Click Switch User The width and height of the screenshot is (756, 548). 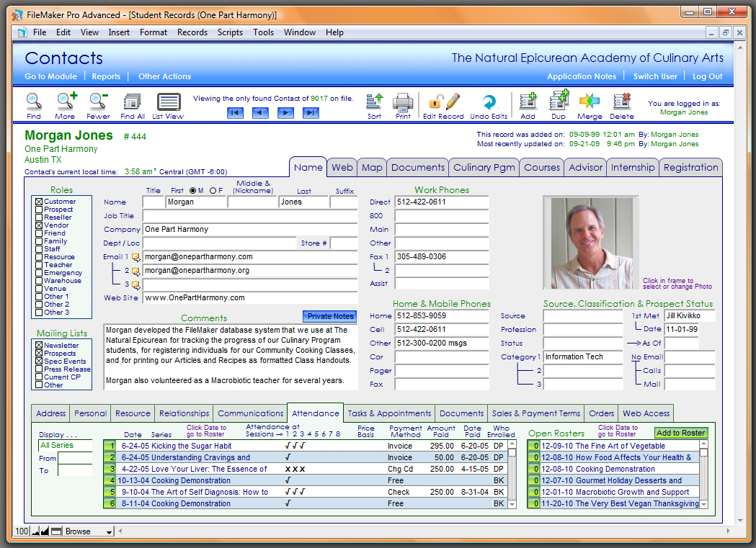[655, 76]
